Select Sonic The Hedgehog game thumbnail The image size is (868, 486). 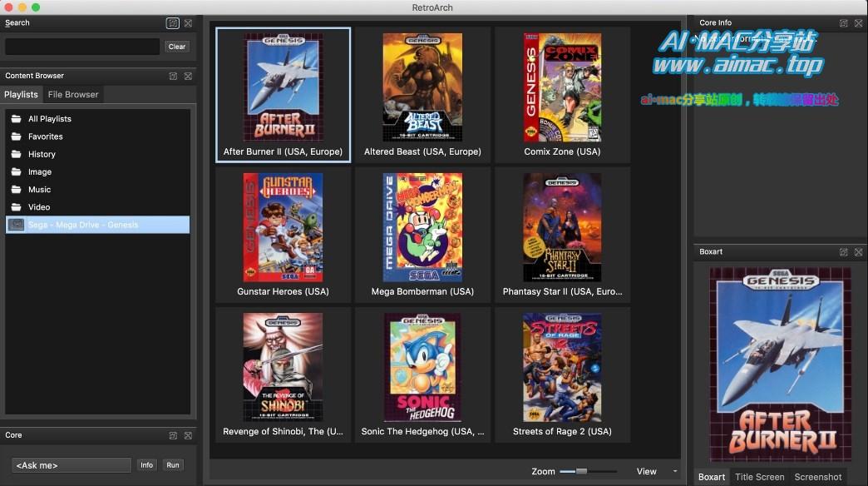click(x=422, y=375)
